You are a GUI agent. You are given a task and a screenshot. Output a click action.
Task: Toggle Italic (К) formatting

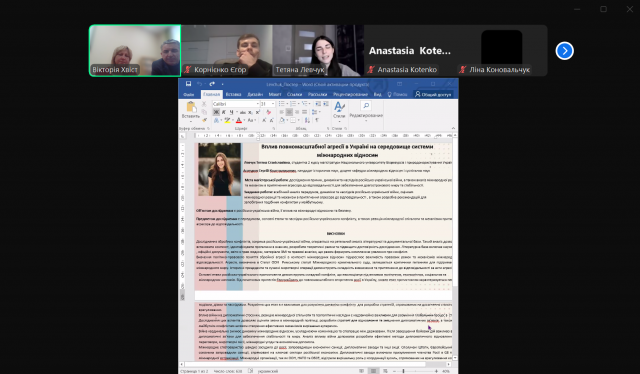click(x=224, y=112)
